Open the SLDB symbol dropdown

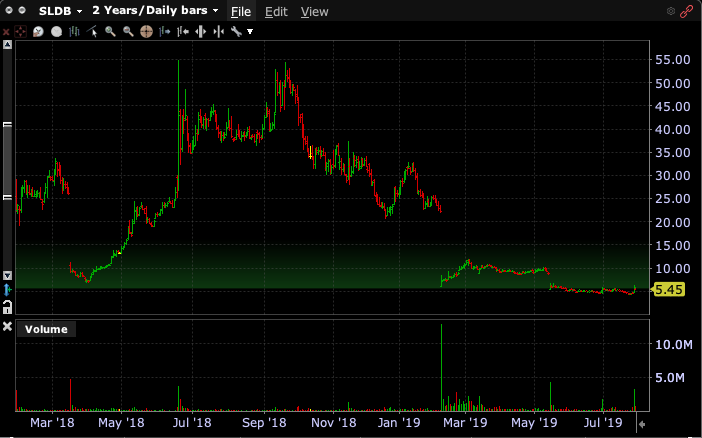pyautogui.click(x=60, y=11)
